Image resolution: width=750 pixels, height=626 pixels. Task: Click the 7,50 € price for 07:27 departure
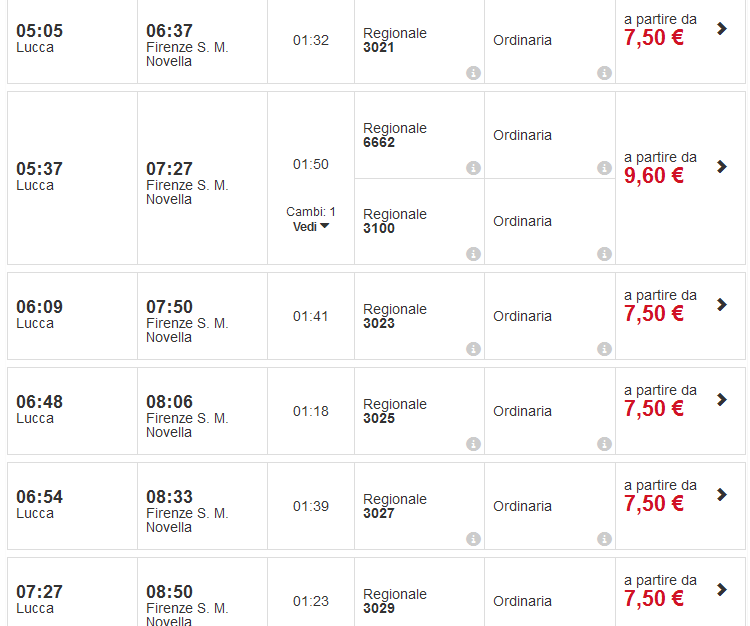(x=654, y=599)
